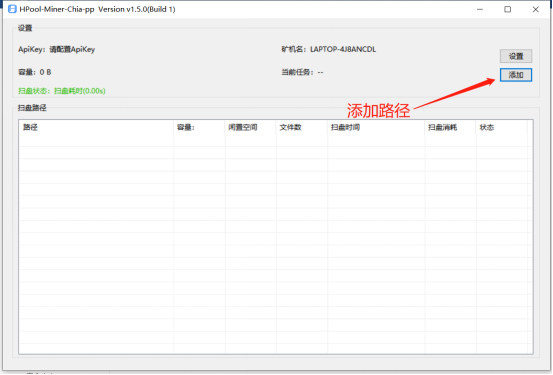Image resolution: width=553 pixels, height=375 pixels.
Task: Select the 路径 column header
Action: 96,127
